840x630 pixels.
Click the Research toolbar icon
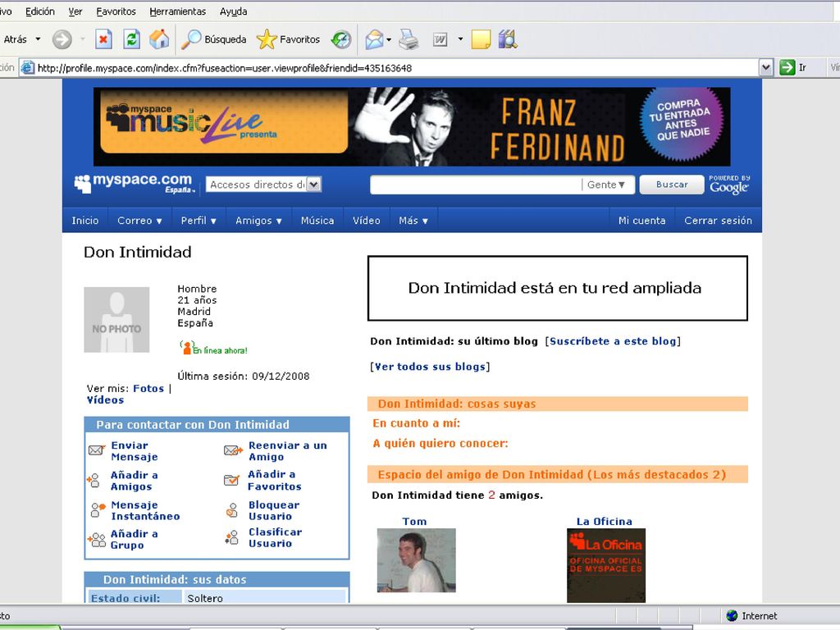pos(507,39)
